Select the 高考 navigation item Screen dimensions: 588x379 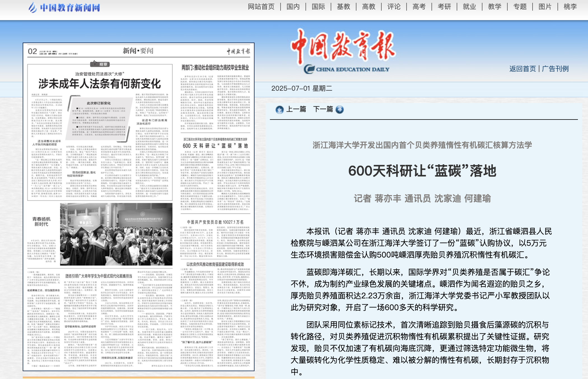click(x=419, y=6)
